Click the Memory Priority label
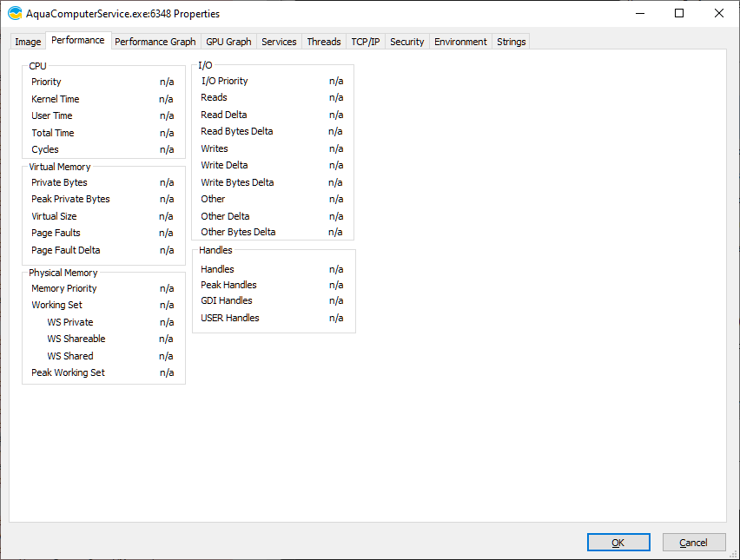The height and width of the screenshot is (560, 740). pyautogui.click(x=64, y=288)
